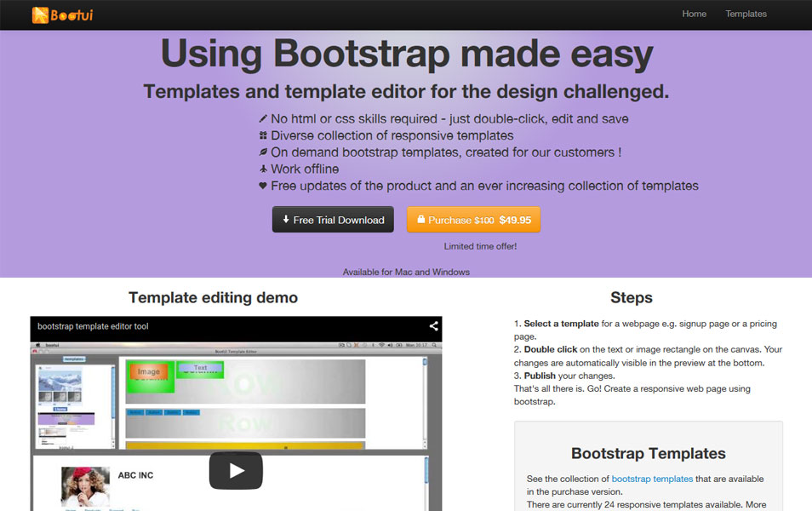The image size is (812, 511).
Task: Click the Free Trial Download button
Action: (x=333, y=220)
